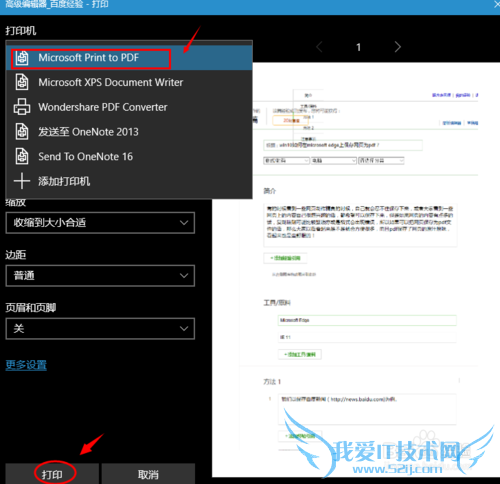The height and width of the screenshot is (484, 500).
Task: Click the plus icon beside 添加打印机
Action: click(x=22, y=181)
